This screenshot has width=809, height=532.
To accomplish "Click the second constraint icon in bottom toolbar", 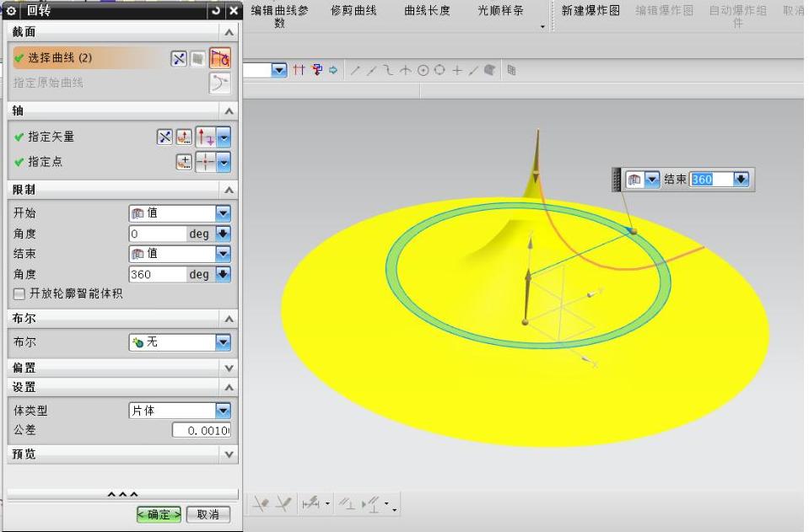I will pyautogui.click(x=371, y=503).
